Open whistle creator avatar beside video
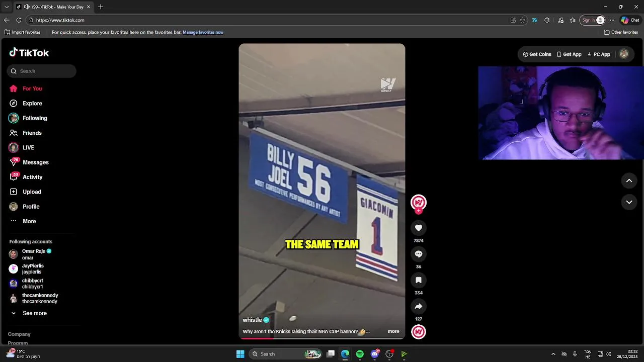The width and height of the screenshot is (644, 362). pos(419,202)
